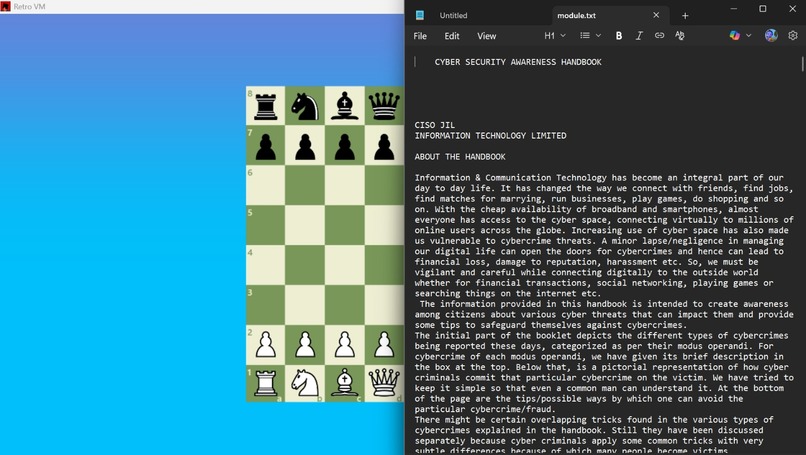Viewport: 806px width, 455px height.
Task: Click the 'CISO JIL' line
Action: tap(435, 125)
